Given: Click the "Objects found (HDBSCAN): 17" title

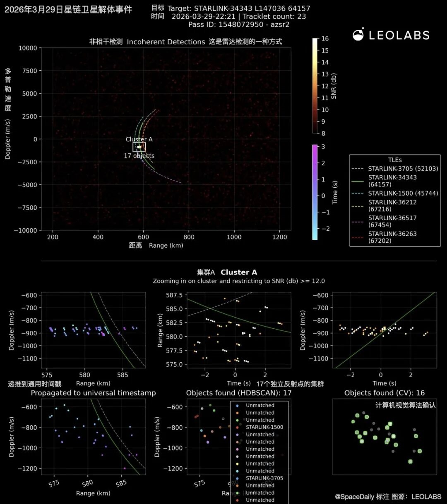Looking at the screenshot, I should click(239, 393).
